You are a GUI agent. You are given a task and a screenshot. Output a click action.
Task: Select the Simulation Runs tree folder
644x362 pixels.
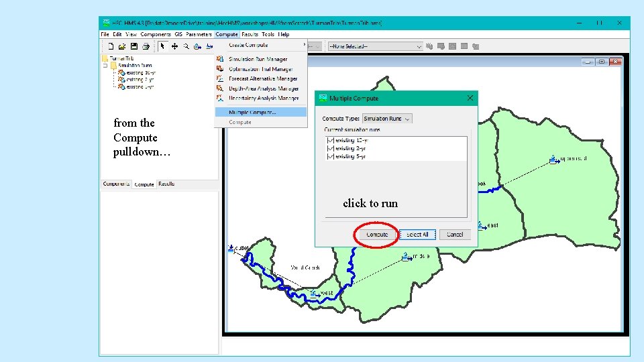pos(131,66)
